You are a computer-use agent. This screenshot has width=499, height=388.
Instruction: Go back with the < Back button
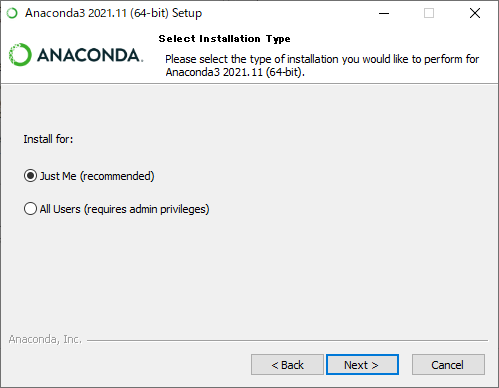pos(287,365)
